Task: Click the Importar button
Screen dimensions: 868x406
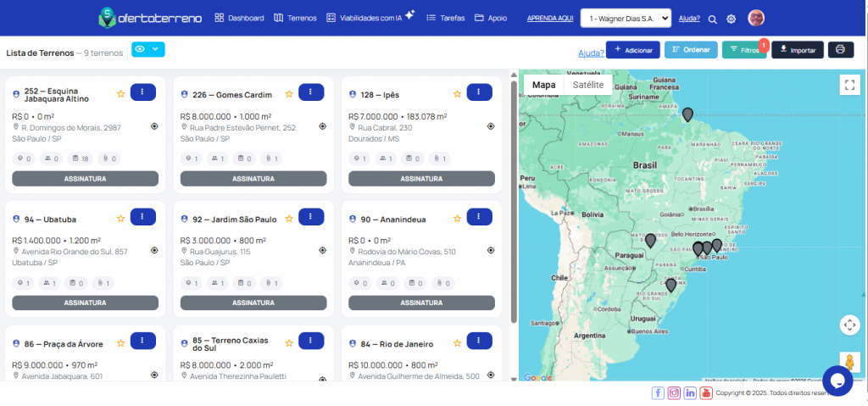Action: pyautogui.click(x=797, y=50)
